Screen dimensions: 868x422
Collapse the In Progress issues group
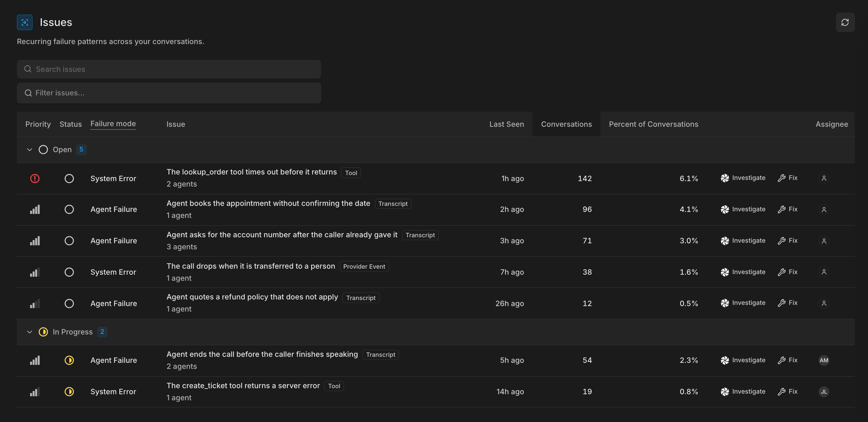tap(30, 332)
